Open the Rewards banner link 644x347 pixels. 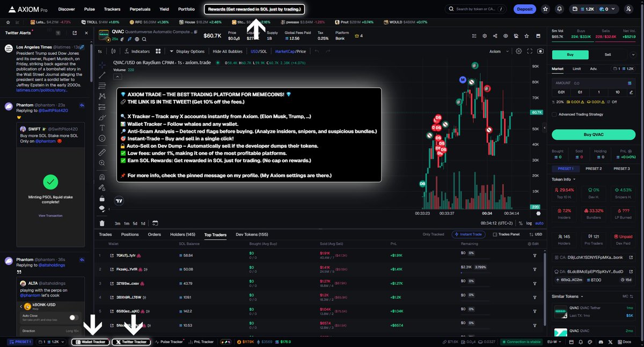(x=254, y=9)
